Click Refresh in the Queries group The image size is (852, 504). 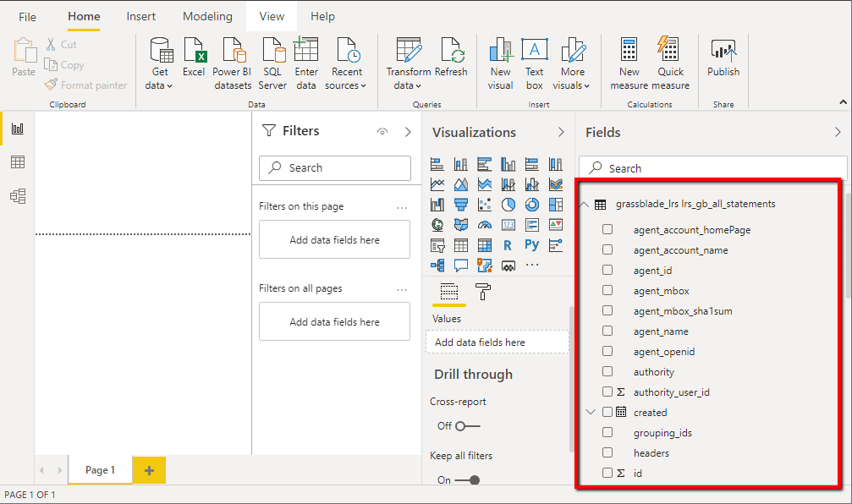click(451, 58)
